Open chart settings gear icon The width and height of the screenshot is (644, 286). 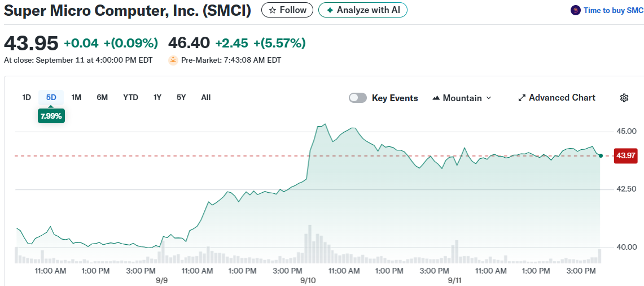tap(624, 98)
